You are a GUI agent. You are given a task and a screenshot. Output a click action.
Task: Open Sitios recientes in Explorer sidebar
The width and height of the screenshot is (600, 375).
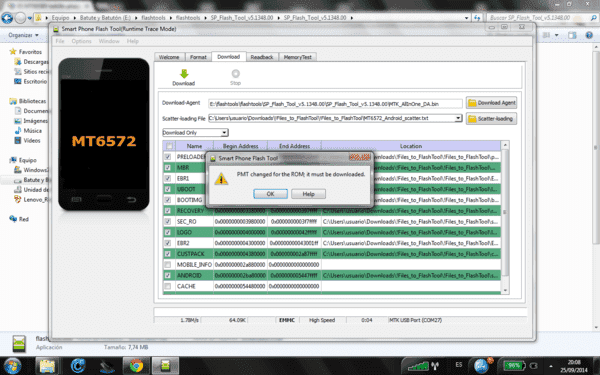pos(31,72)
